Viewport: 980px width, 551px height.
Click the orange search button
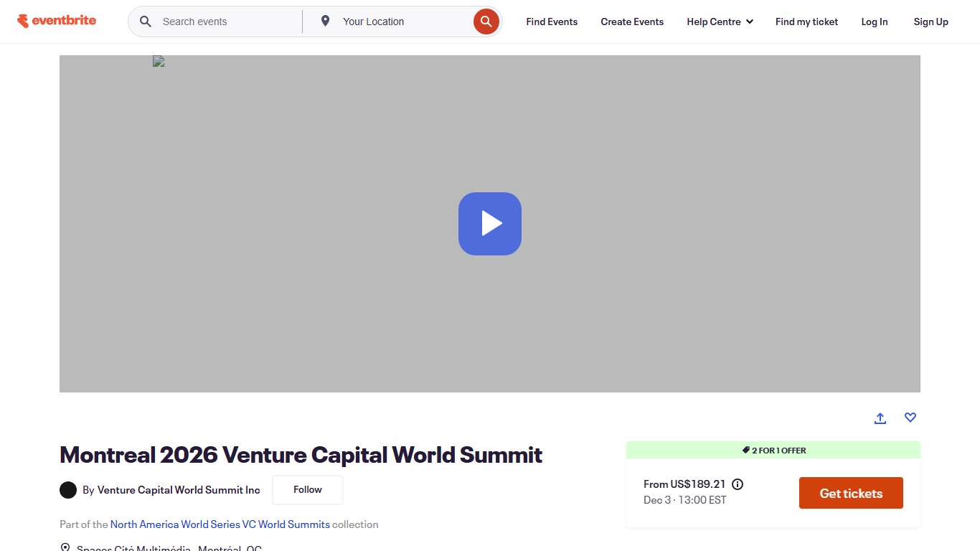point(486,21)
